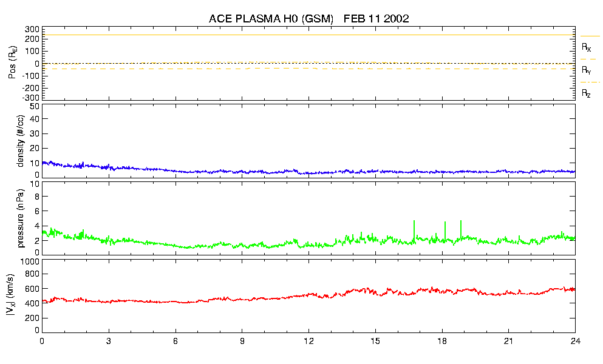Click the '1000' tick on the velocity axis

(x=30, y=261)
